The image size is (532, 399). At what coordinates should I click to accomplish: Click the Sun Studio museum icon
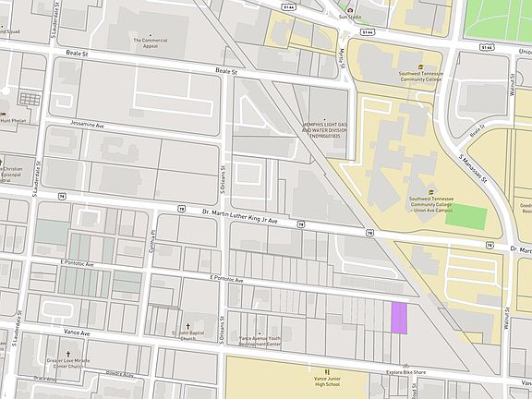[350, 10]
